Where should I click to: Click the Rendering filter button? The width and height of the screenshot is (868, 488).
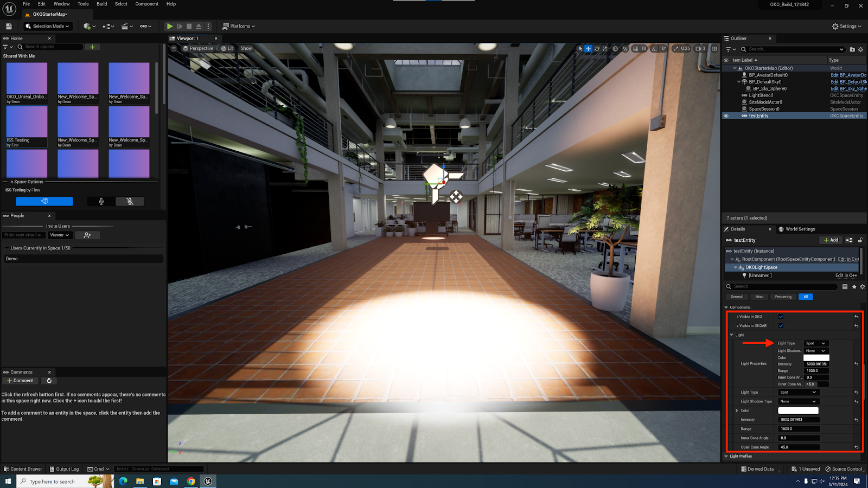pos(783,297)
